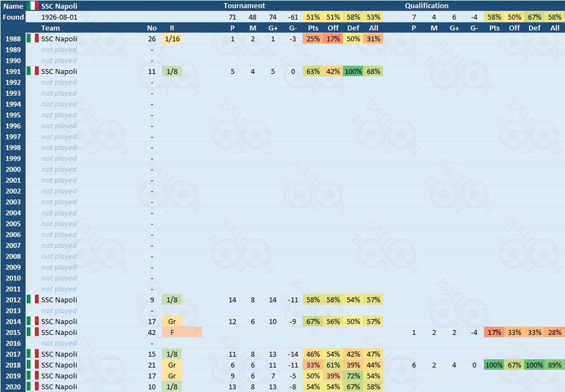Click the green 100% Def cell for 1991
The height and width of the screenshot is (392, 565).
353,71
